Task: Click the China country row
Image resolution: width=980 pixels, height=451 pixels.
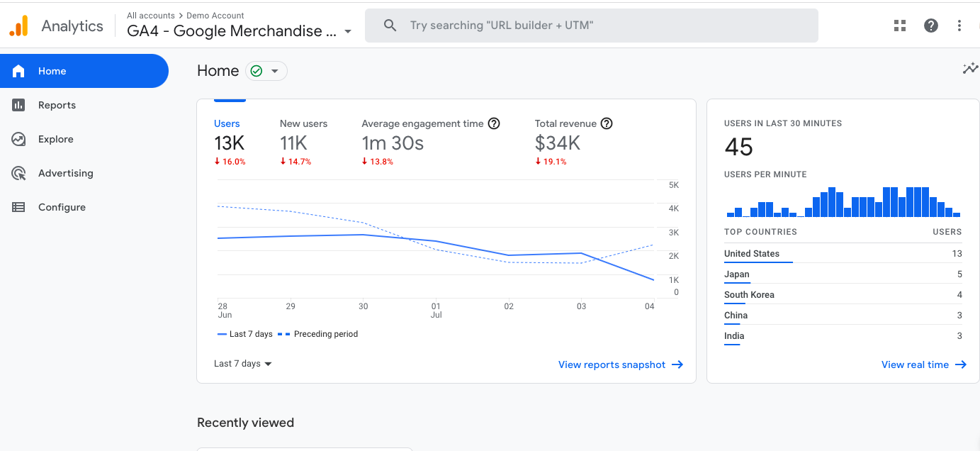Action: (843, 316)
